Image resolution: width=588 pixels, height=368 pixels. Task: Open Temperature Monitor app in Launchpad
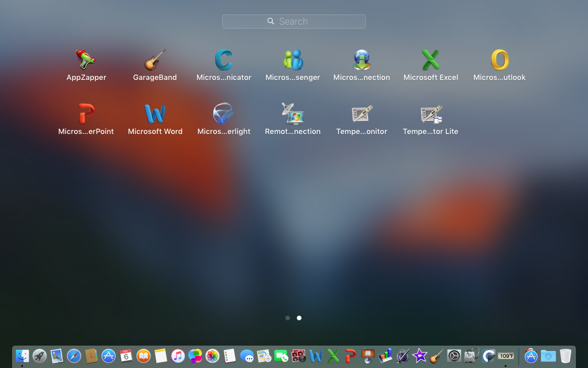point(362,114)
